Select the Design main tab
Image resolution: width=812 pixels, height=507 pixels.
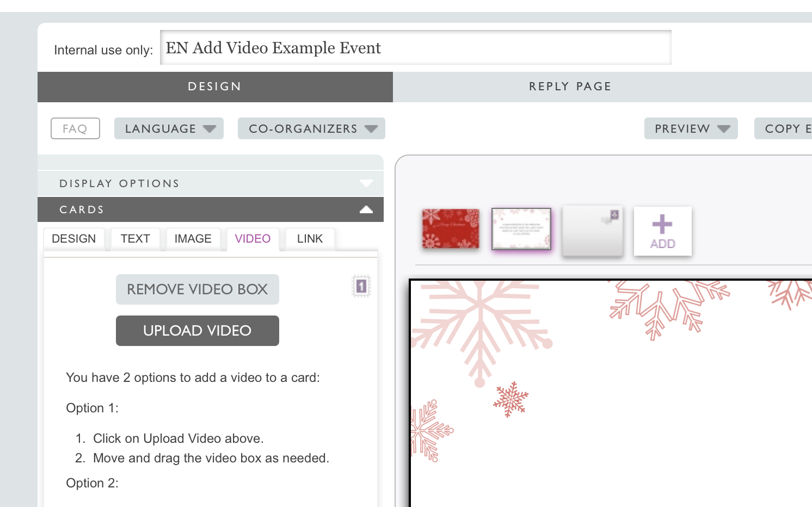pyautogui.click(x=215, y=86)
